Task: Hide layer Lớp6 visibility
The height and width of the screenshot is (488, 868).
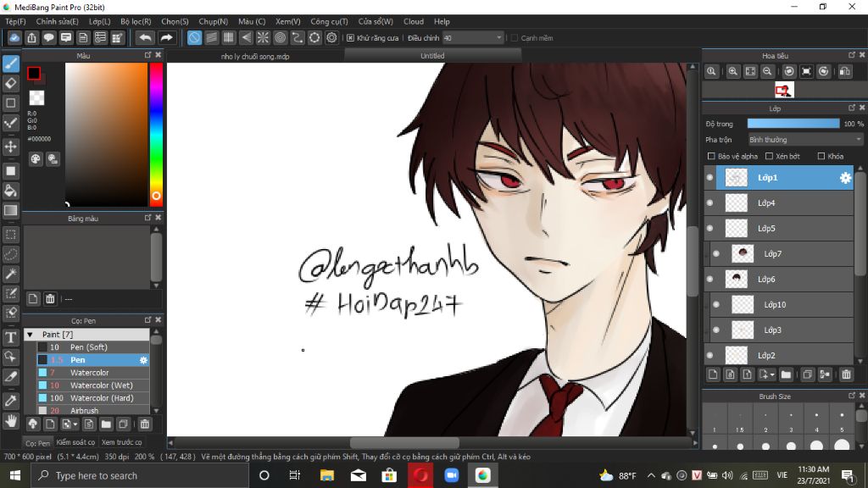Action: pos(709,280)
